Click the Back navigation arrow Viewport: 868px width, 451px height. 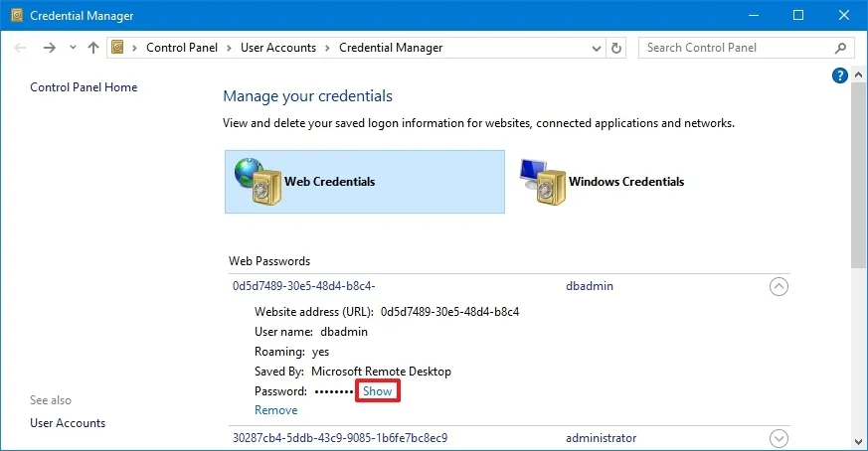click(x=21, y=48)
